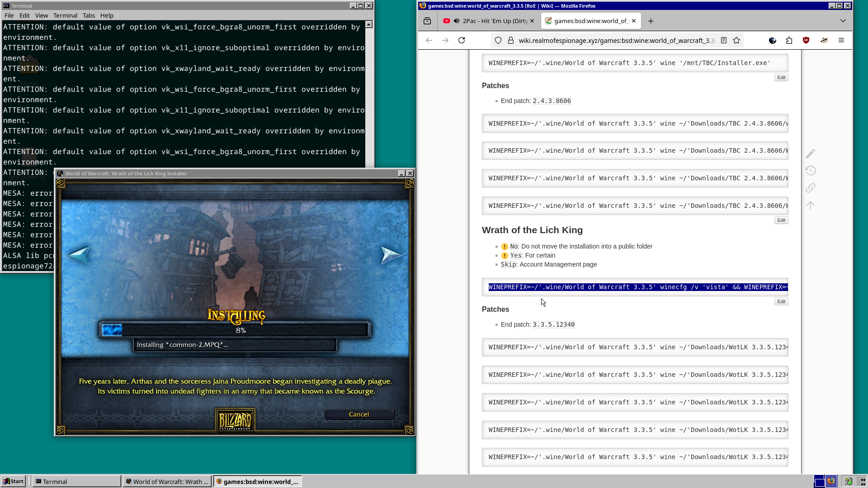Cancel the Wrath of the Lich King installation
The height and width of the screenshot is (488, 868).
[359, 414]
